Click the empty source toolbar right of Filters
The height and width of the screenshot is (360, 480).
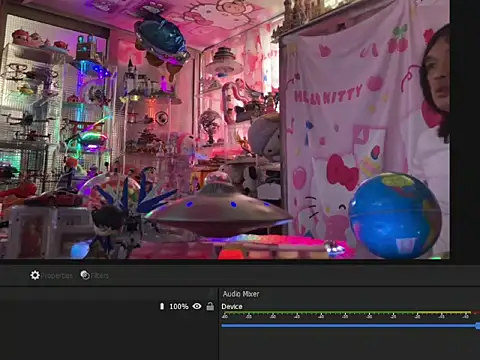[x=293, y=276]
